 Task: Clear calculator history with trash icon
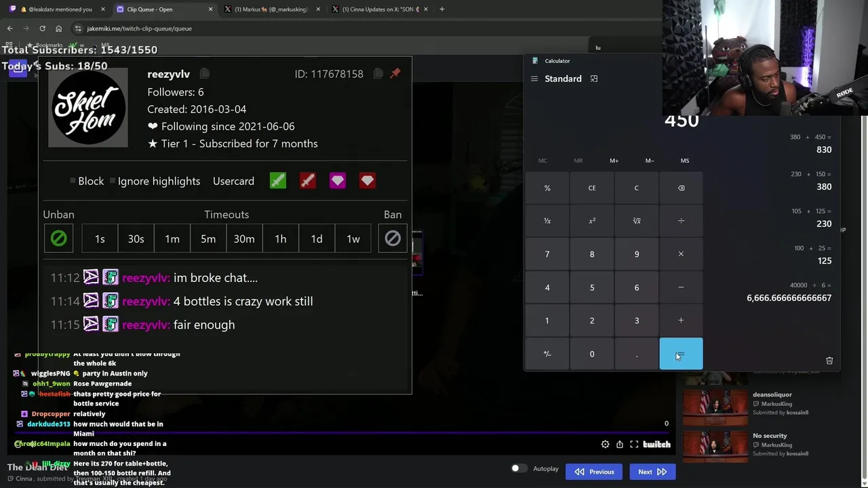coord(829,361)
